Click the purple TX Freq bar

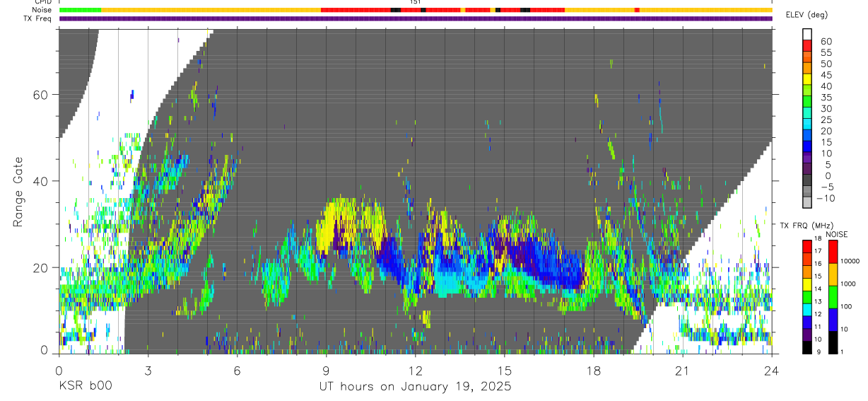416,18
